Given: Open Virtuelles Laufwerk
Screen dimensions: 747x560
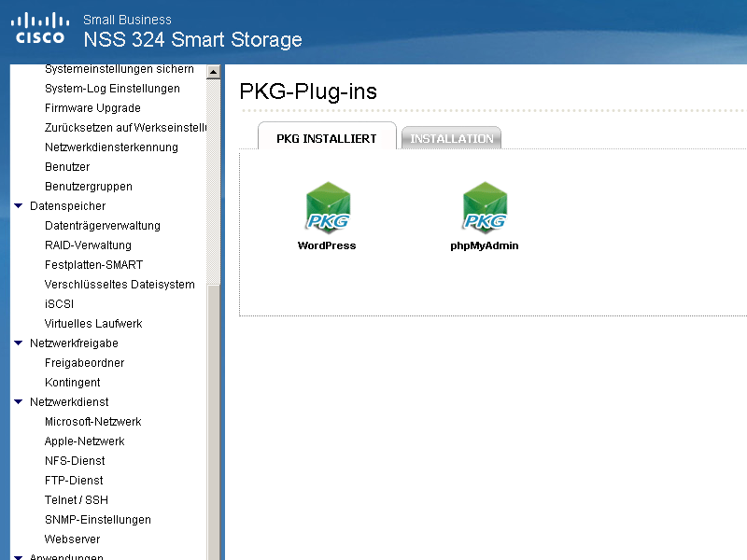Looking at the screenshot, I should point(93,324).
